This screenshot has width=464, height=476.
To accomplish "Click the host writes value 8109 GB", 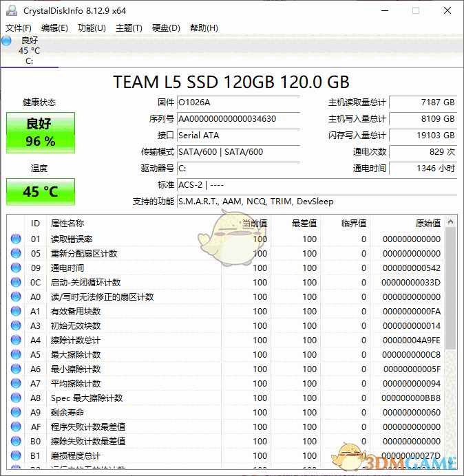I will pos(423,119).
